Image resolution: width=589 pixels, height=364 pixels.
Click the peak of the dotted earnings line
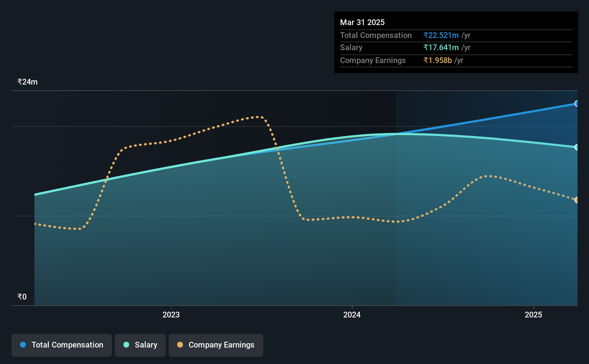[258, 116]
